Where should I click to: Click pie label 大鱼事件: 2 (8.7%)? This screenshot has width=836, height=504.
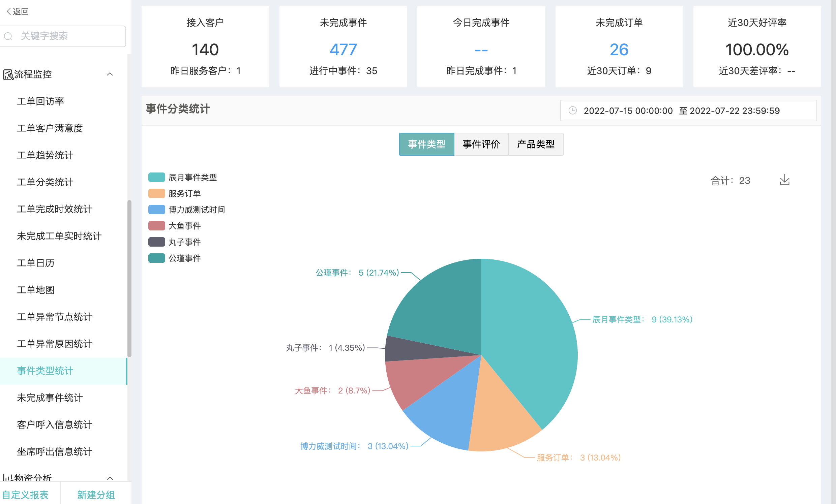tap(332, 390)
